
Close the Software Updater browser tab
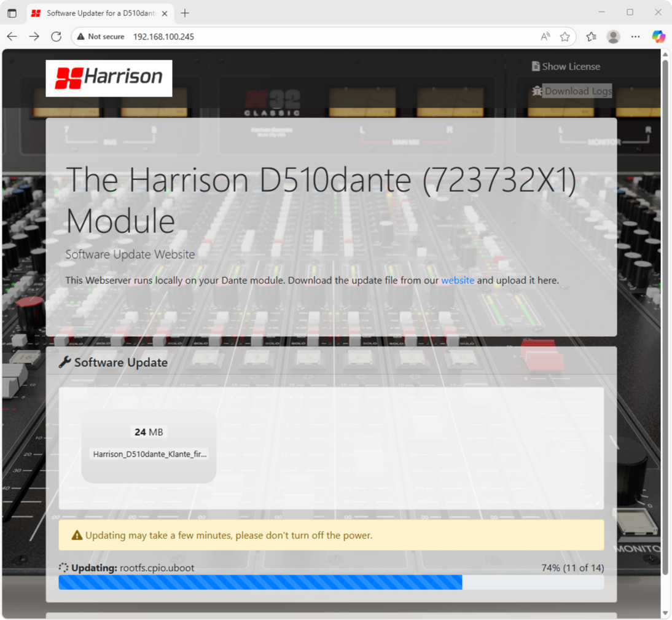click(165, 14)
